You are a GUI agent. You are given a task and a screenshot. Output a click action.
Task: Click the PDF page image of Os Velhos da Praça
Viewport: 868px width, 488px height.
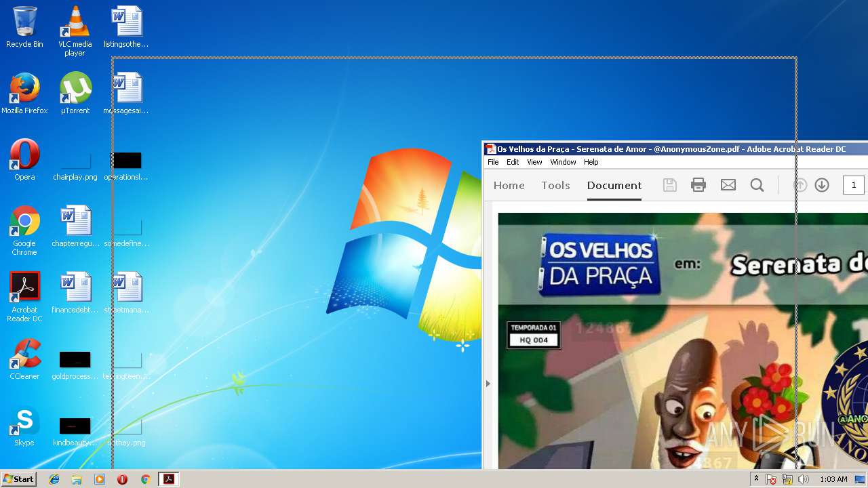point(683,341)
